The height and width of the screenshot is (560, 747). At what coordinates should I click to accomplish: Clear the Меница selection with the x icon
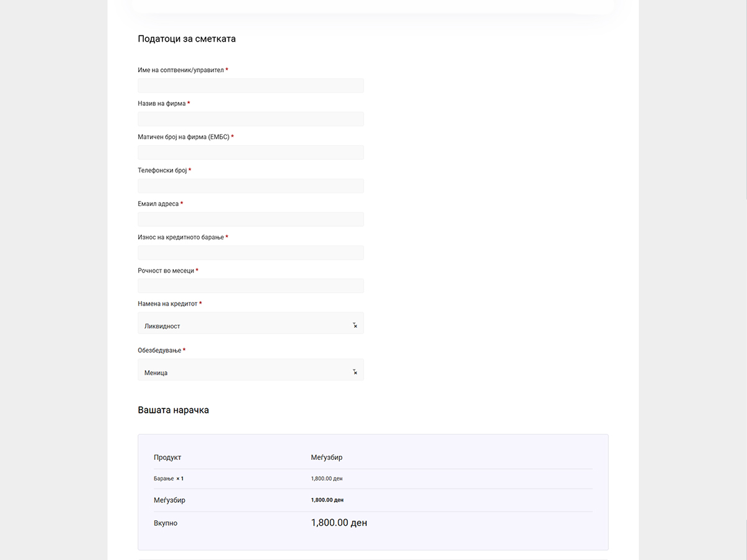tap(355, 373)
